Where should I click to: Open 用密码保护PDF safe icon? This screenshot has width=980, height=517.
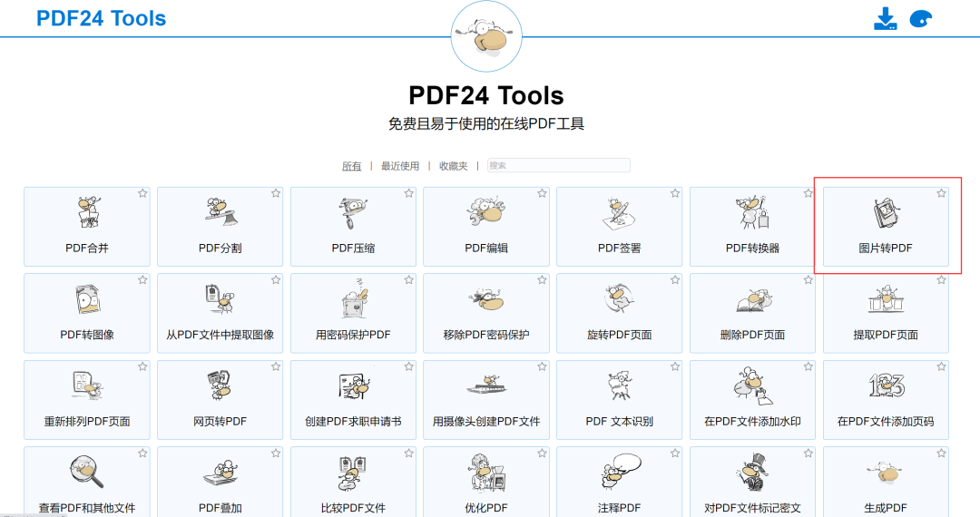tap(355, 299)
